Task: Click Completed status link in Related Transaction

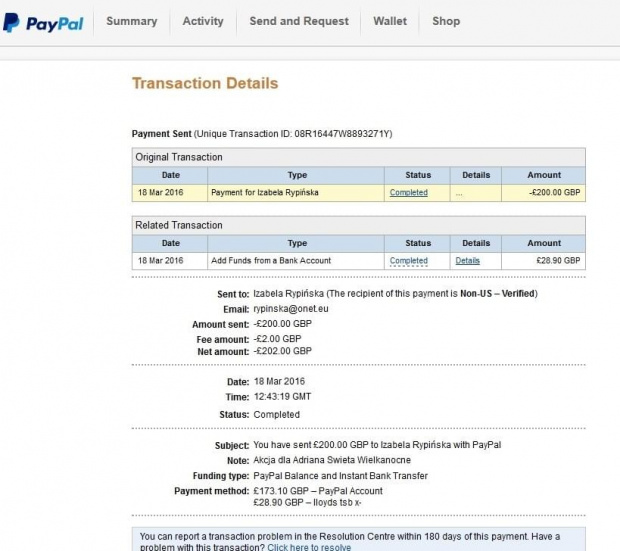Action: [x=408, y=261]
